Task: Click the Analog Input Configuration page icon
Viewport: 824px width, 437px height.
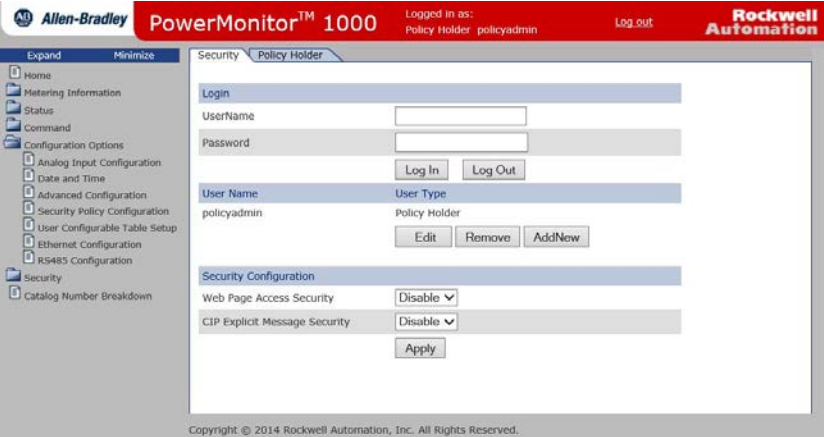Action: pyautogui.click(x=29, y=161)
